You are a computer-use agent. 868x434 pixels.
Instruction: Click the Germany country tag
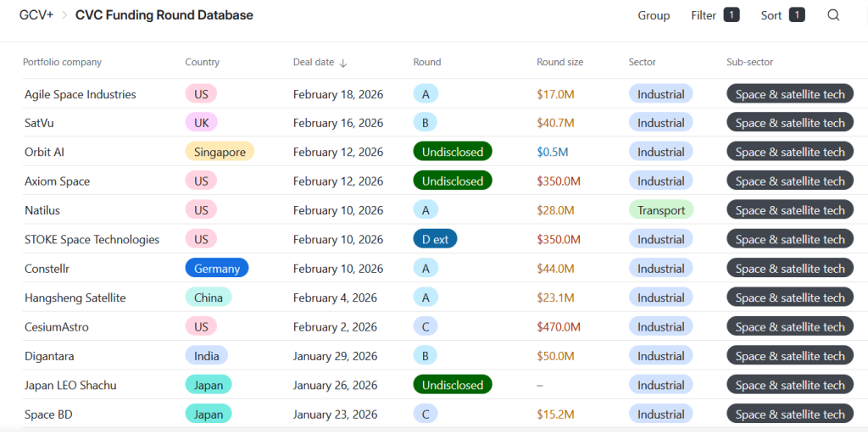[217, 269]
